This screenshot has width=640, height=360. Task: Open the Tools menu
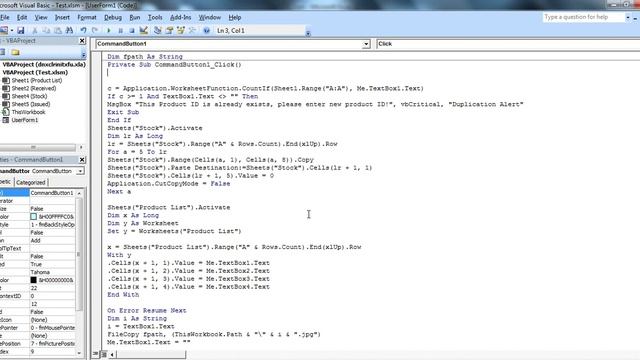(x=155, y=18)
